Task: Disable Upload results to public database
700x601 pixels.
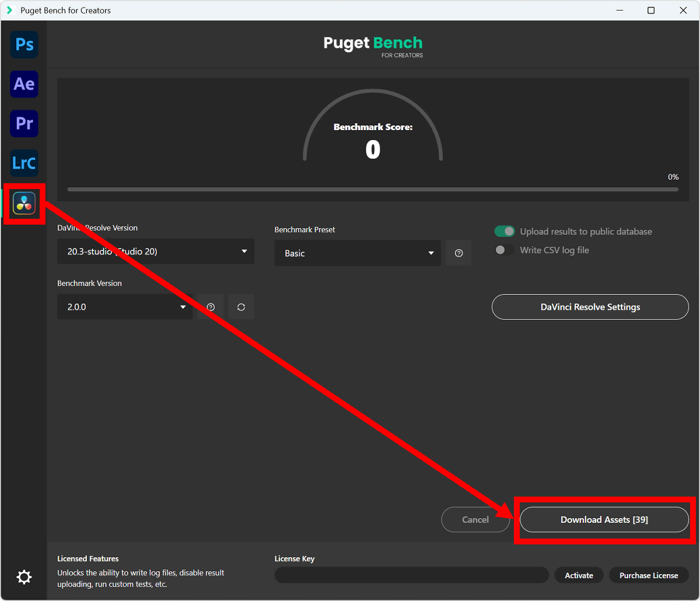Action: click(505, 232)
